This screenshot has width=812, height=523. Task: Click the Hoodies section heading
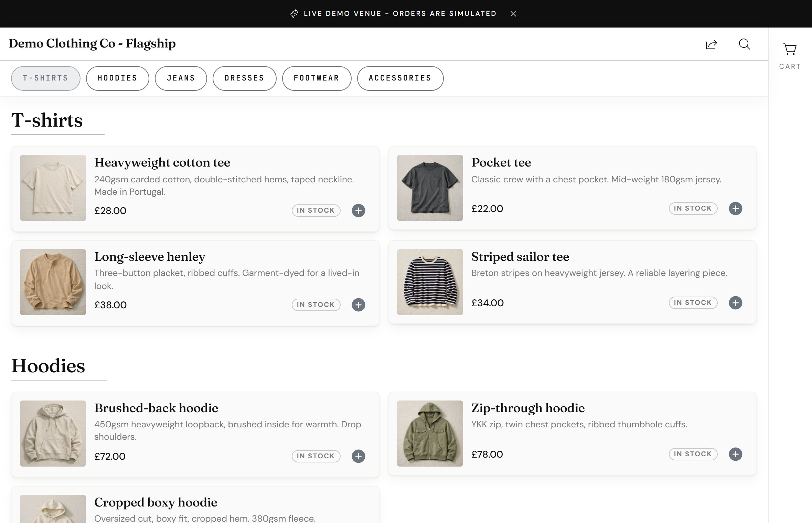[x=48, y=366]
